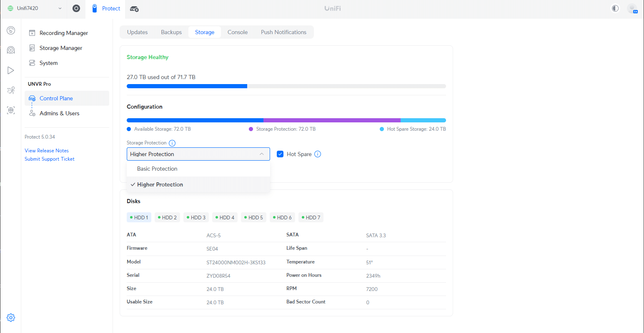
Task: Show Hot Spare info tooltip icon
Action: [x=318, y=154]
